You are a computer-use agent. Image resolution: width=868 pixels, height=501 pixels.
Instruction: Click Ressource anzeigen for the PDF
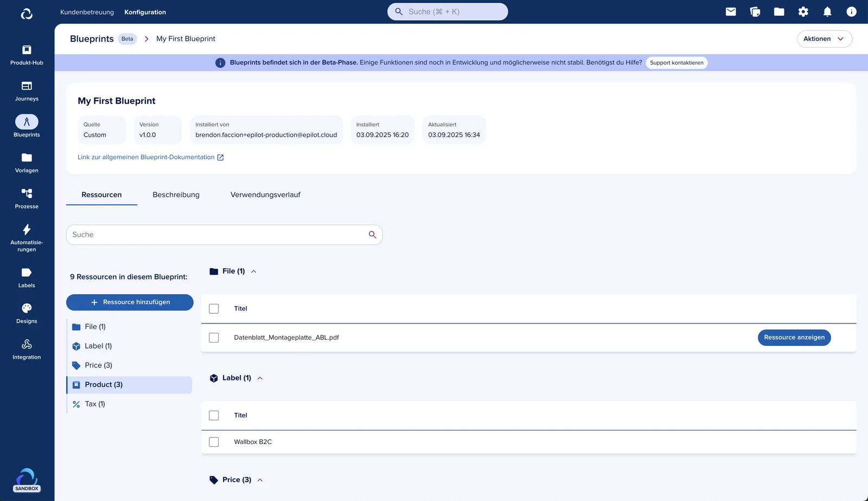point(794,338)
